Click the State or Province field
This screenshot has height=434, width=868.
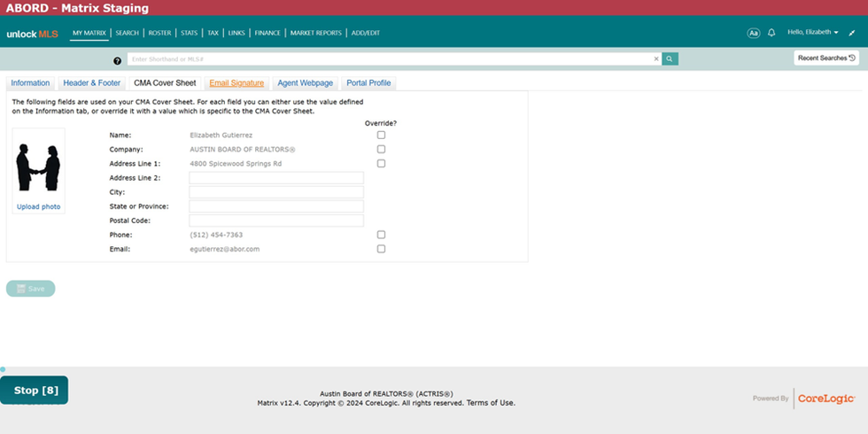[x=276, y=206]
